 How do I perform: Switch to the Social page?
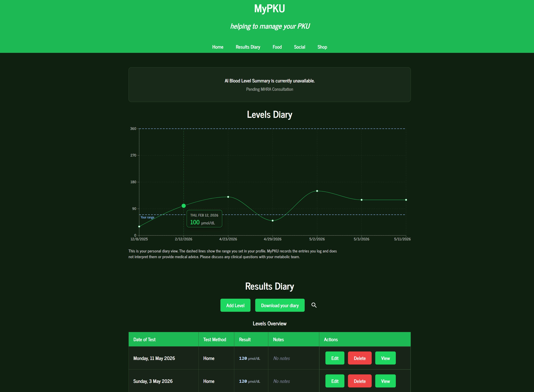click(300, 47)
